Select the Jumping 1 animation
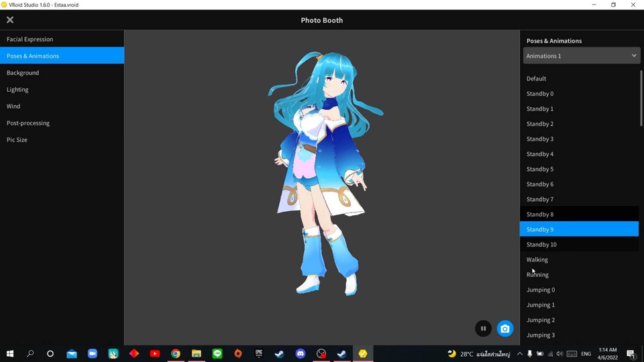This screenshot has height=362, width=644. point(579,304)
